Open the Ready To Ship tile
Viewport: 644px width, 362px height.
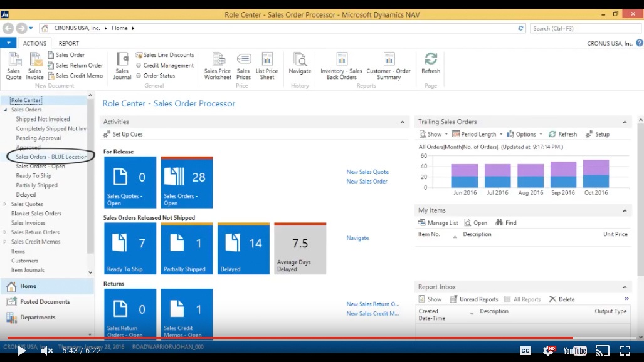pos(130,248)
